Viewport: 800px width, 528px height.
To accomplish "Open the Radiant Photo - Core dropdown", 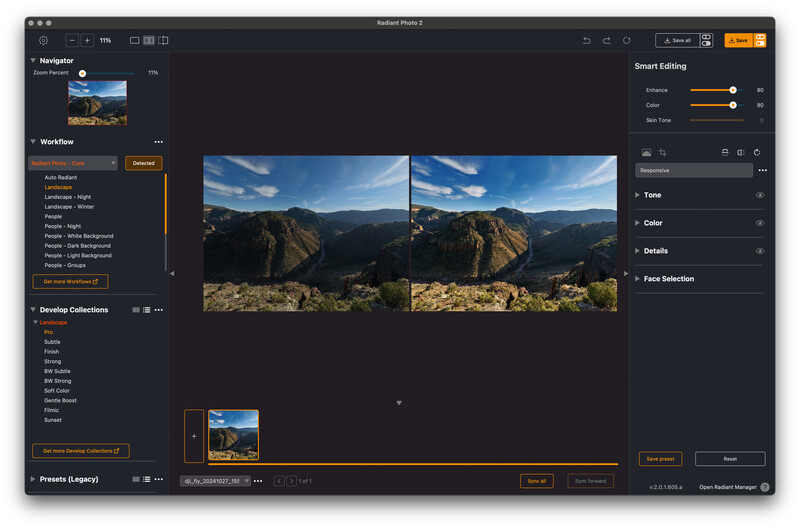I will (x=73, y=163).
